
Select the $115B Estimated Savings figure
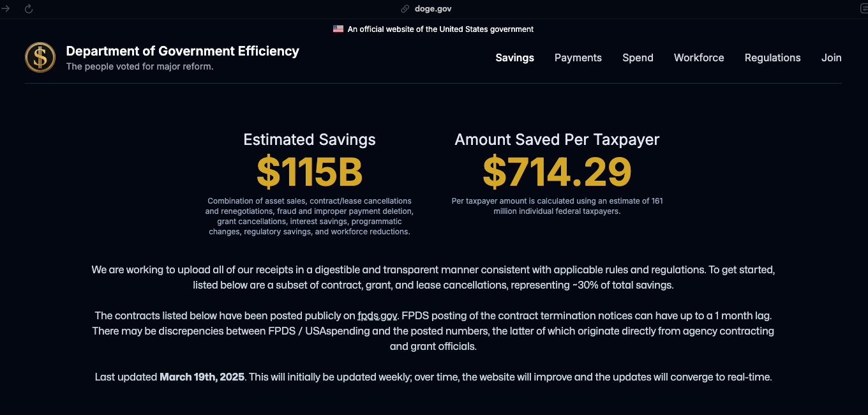[309, 171]
